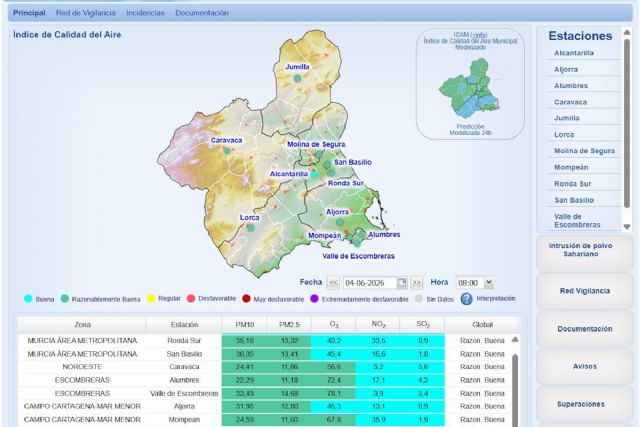Image resolution: width=640 pixels, height=427 pixels.
Task: Open the Avisos sidebar button
Action: 584,366
